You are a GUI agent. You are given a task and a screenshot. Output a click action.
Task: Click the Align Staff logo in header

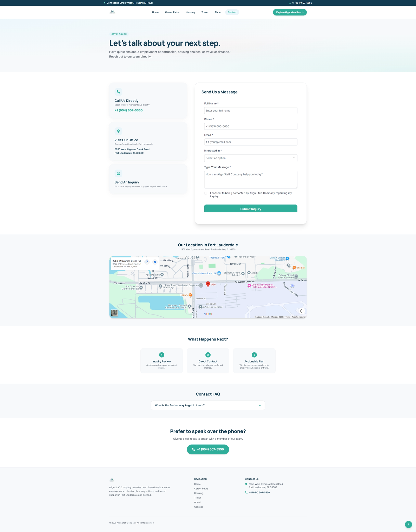pyautogui.click(x=112, y=12)
